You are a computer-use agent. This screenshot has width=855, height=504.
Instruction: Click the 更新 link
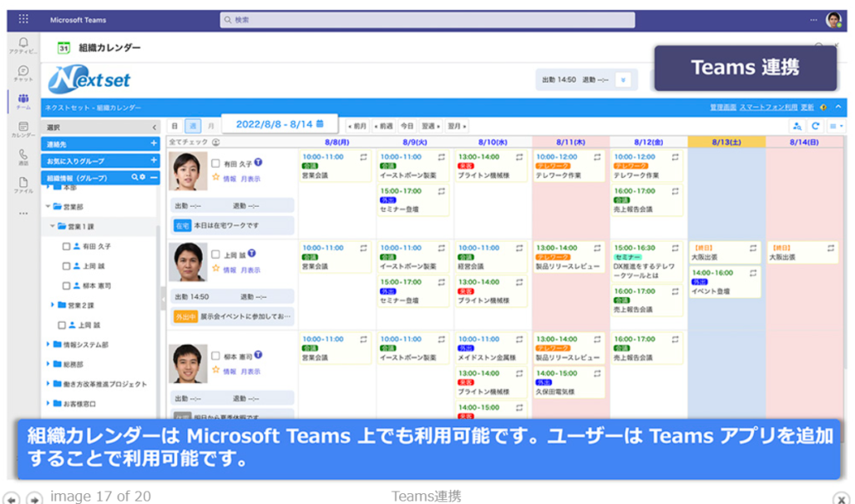point(807,108)
